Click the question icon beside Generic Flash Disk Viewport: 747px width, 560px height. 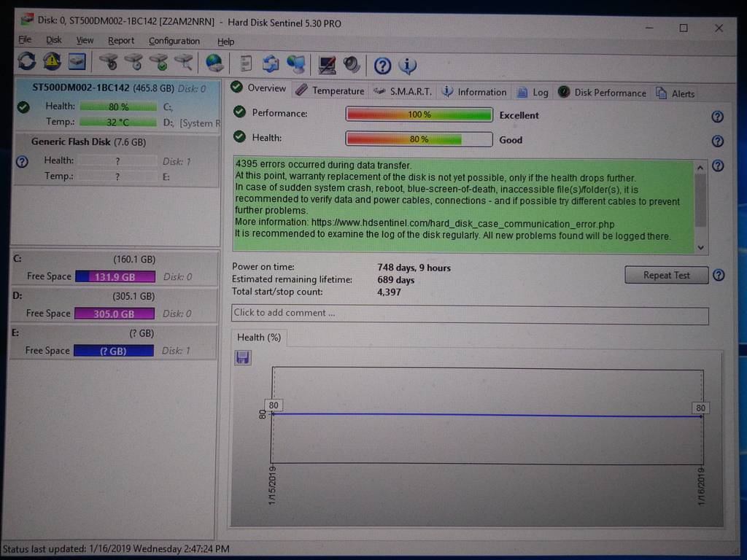click(x=22, y=162)
